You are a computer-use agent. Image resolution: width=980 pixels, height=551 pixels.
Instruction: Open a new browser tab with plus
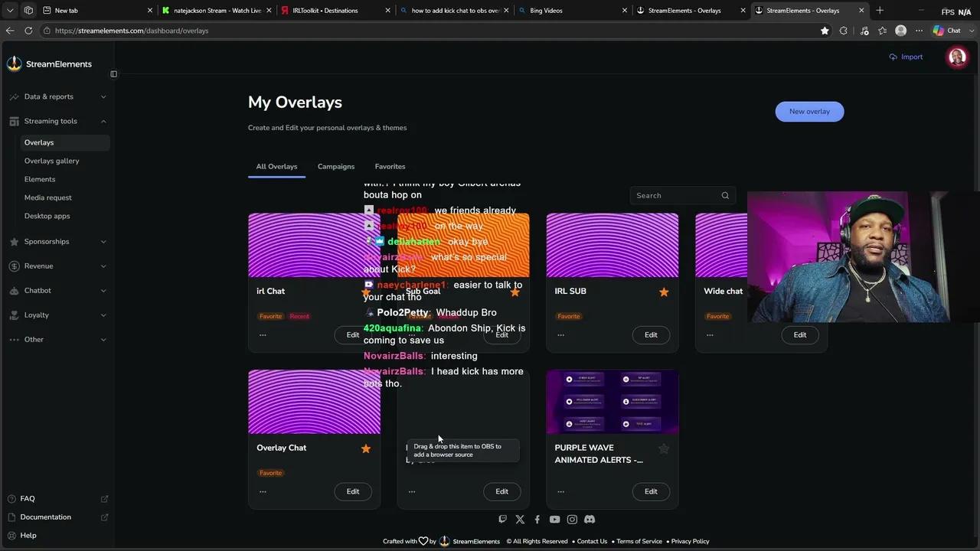tap(880, 11)
